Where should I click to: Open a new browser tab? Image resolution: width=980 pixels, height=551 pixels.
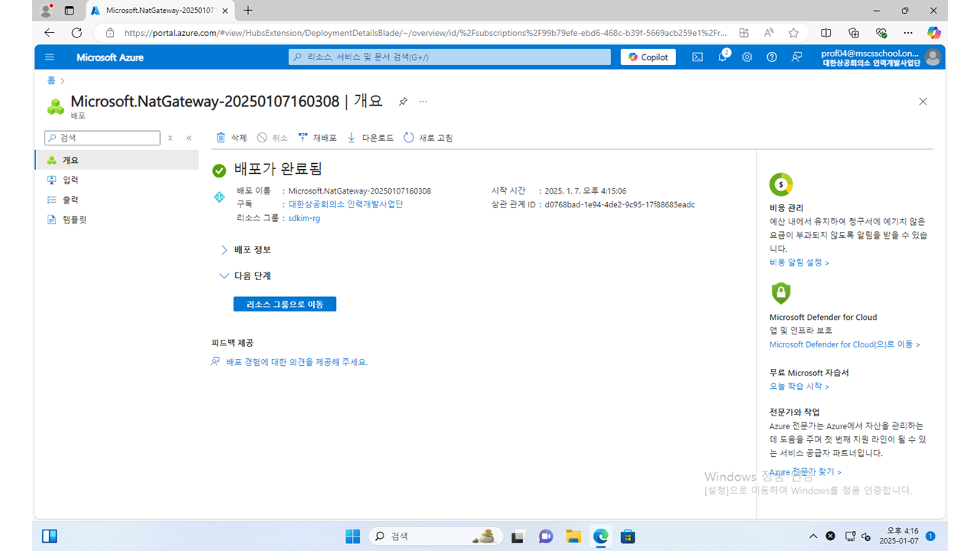click(x=248, y=11)
